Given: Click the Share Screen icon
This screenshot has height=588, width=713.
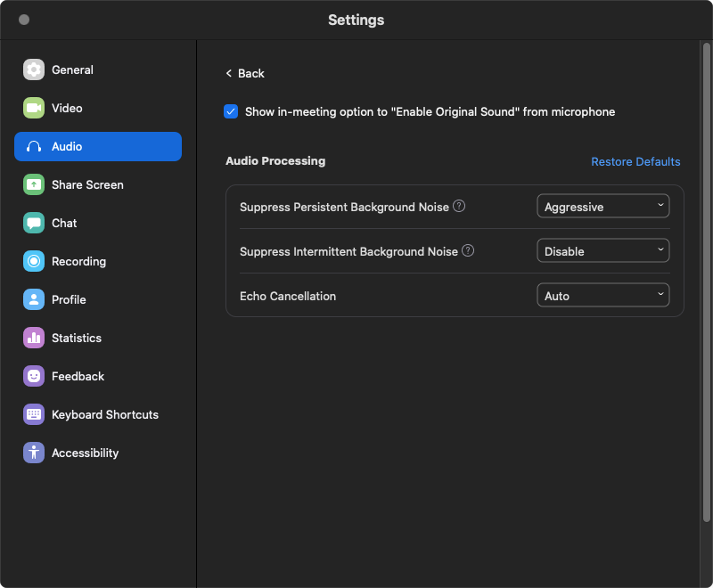Looking at the screenshot, I should tap(34, 185).
